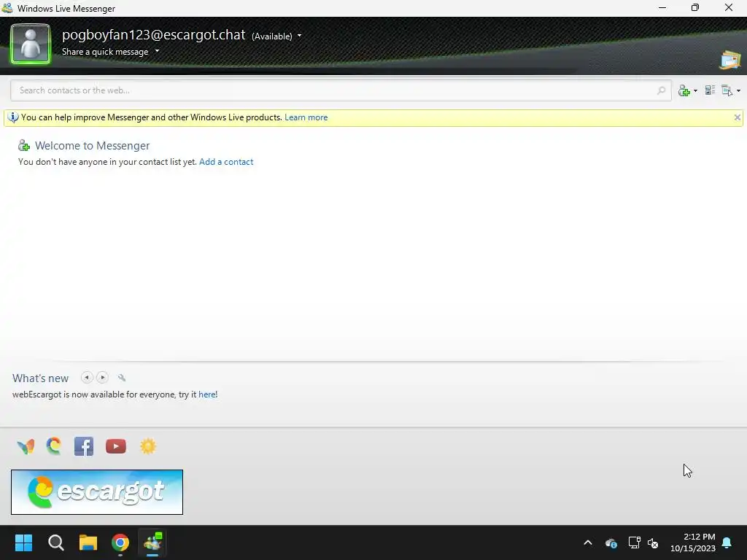Open the weather sun tab icon
The height and width of the screenshot is (560, 747).
(148, 446)
